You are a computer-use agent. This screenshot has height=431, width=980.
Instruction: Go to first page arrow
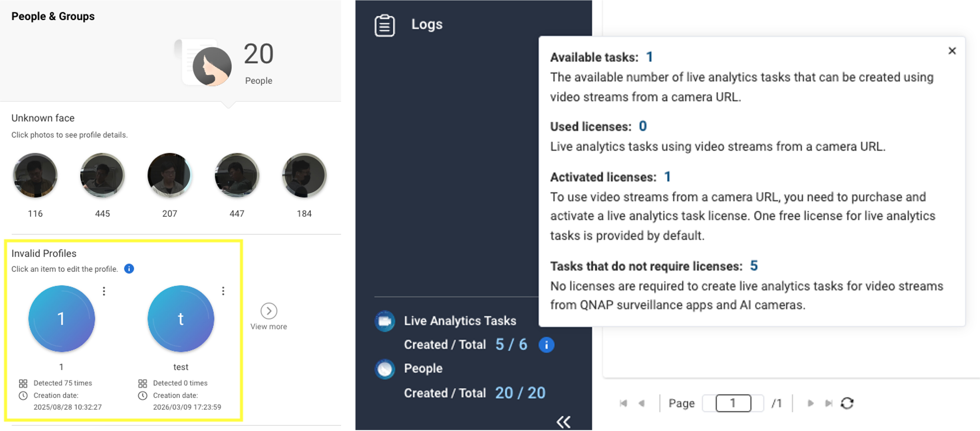click(x=623, y=403)
